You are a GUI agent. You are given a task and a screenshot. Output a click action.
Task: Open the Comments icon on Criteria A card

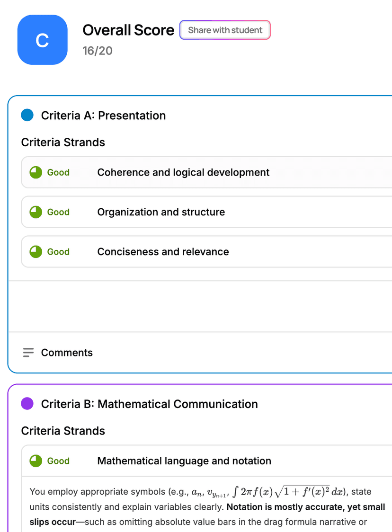(28, 352)
